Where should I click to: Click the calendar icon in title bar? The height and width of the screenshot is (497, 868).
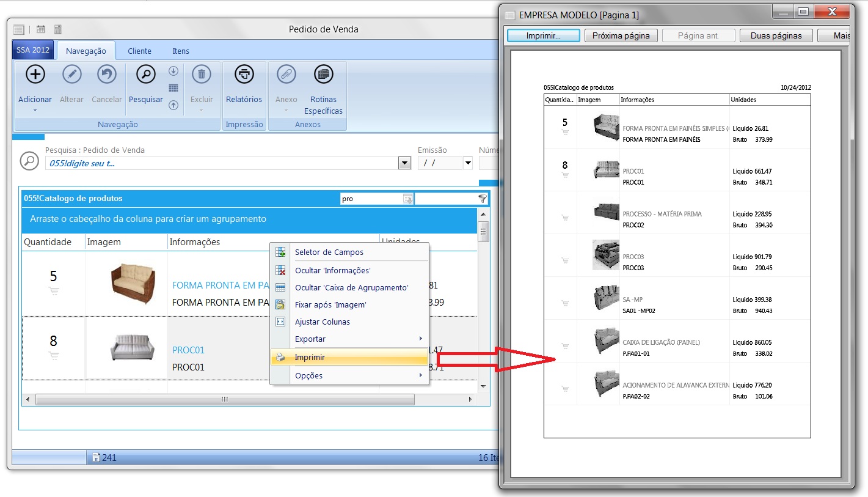[41, 29]
